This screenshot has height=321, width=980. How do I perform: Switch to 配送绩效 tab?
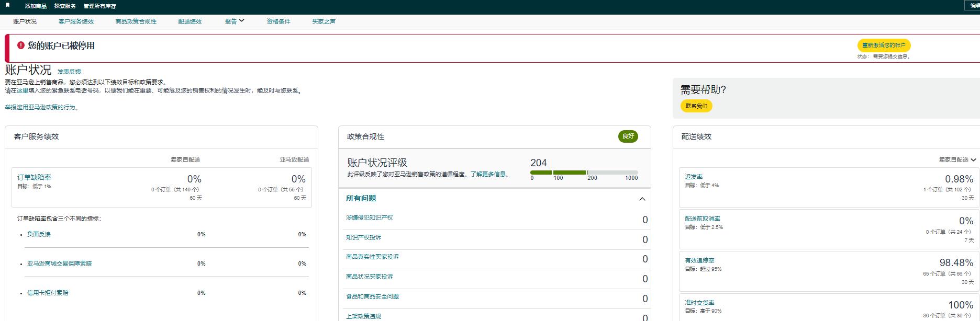click(x=190, y=21)
